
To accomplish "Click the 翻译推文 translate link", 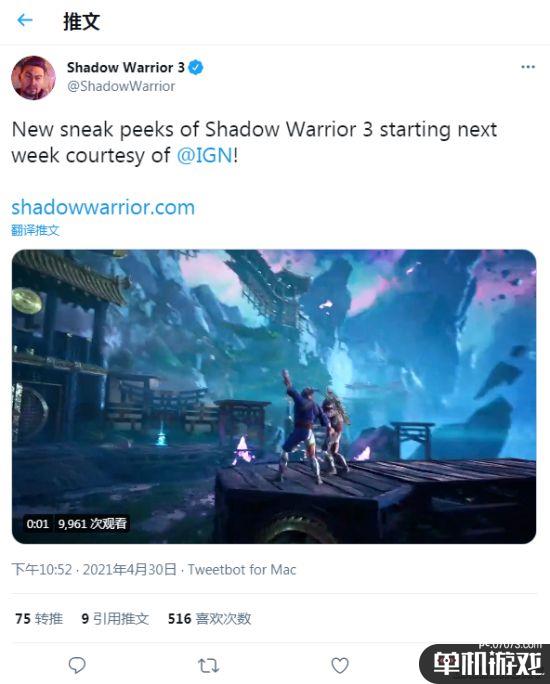I will tap(35, 230).
